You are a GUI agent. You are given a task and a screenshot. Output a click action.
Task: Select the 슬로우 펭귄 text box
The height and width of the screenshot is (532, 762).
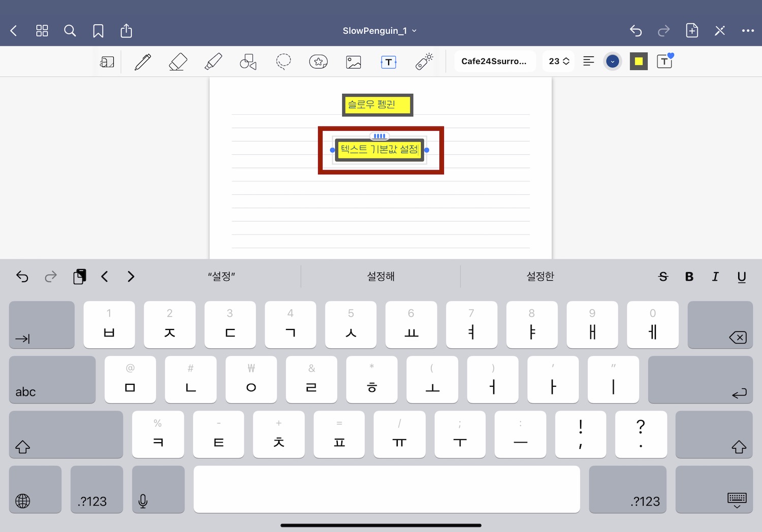(377, 105)
